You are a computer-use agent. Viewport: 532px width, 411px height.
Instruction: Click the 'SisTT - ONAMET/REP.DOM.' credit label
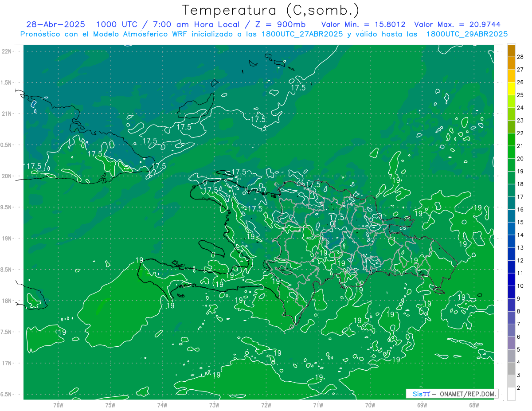pyautogui.click(x=452, y=394)
